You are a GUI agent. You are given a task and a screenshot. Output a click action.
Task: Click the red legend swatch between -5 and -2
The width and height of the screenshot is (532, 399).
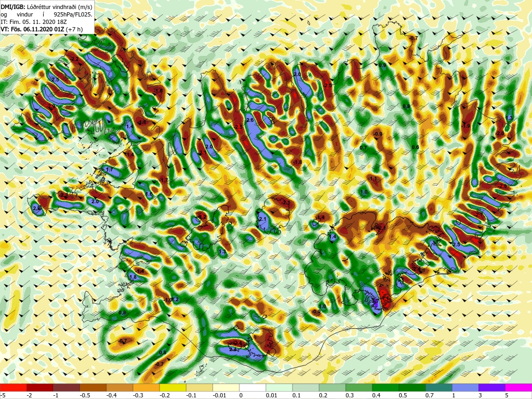point(13,387)
